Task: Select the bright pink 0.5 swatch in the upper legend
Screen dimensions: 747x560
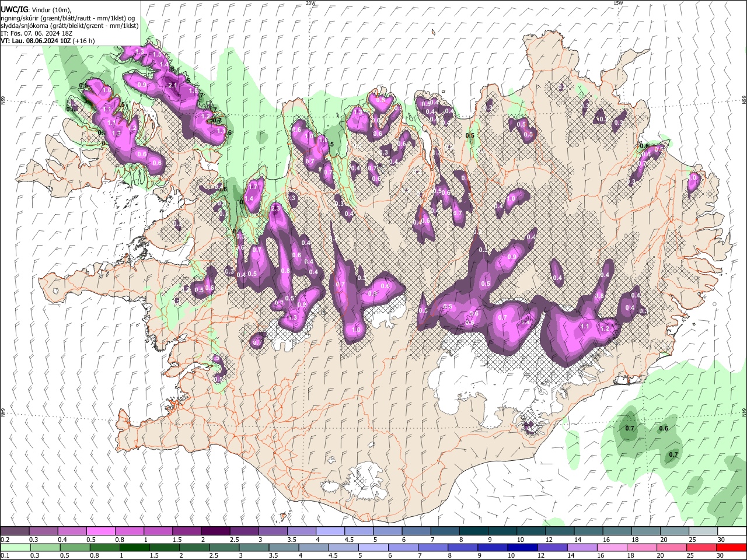Action: point(100,531)
